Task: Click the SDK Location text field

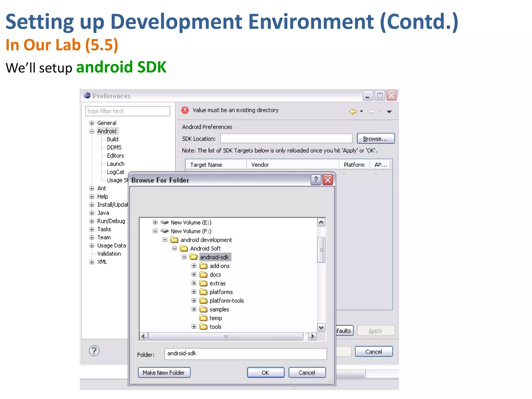Action: (286, 138)
